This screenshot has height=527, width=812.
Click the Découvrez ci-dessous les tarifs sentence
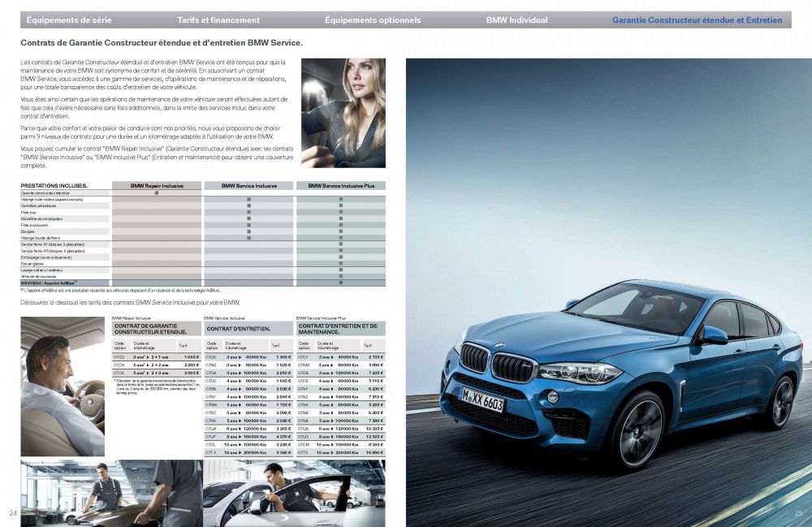(x=131, y=302)
